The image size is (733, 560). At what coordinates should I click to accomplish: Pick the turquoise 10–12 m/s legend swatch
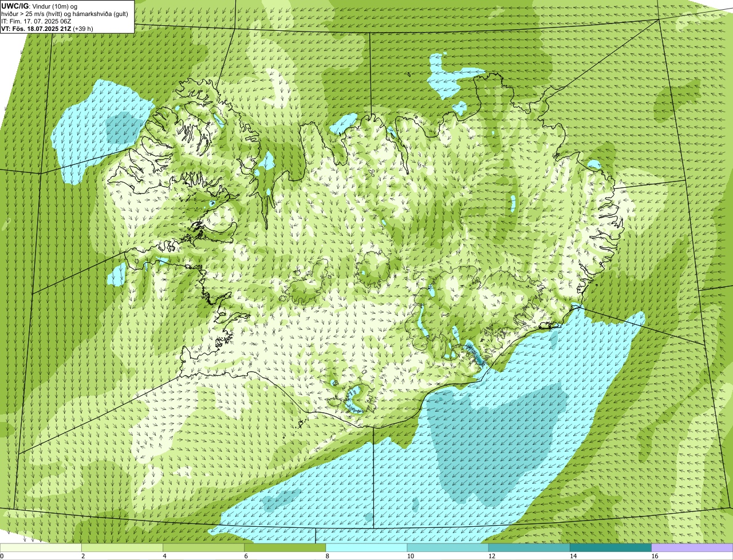448,548
